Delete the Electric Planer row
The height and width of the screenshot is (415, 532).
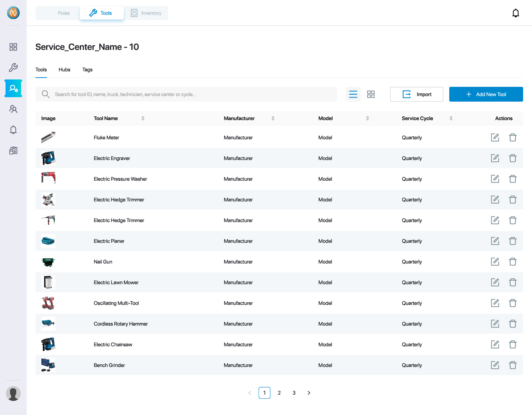pyautogui.click(x=513, y=241)
